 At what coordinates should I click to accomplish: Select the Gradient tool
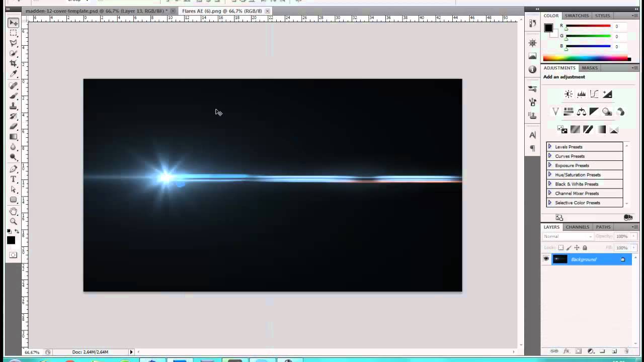[14, 137]
